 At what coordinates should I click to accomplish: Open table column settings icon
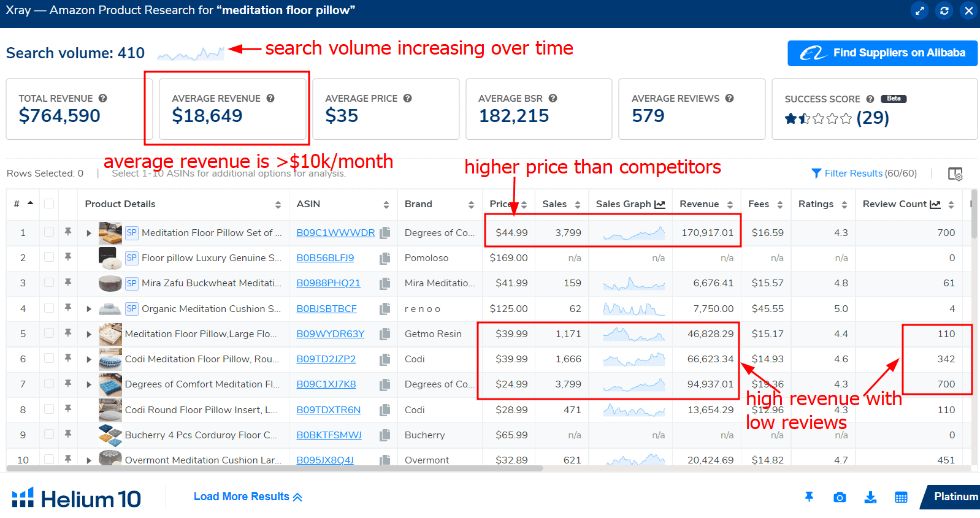(x=955, y=174)
